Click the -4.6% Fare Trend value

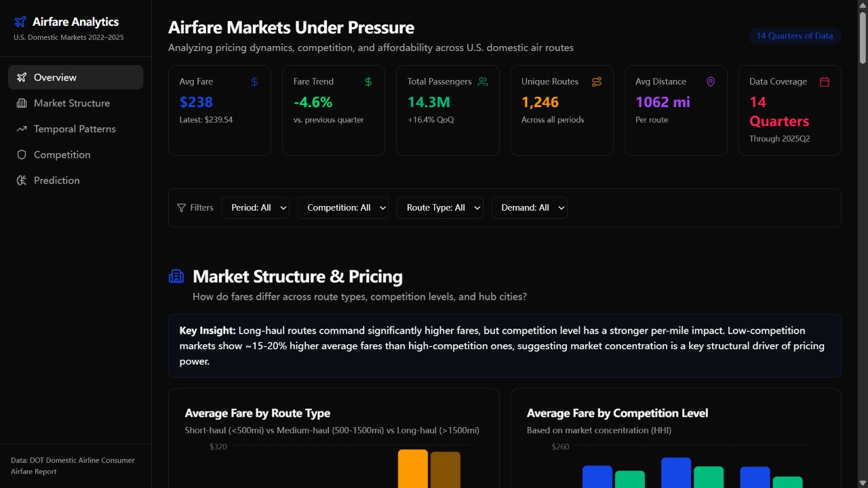(313, 102)
